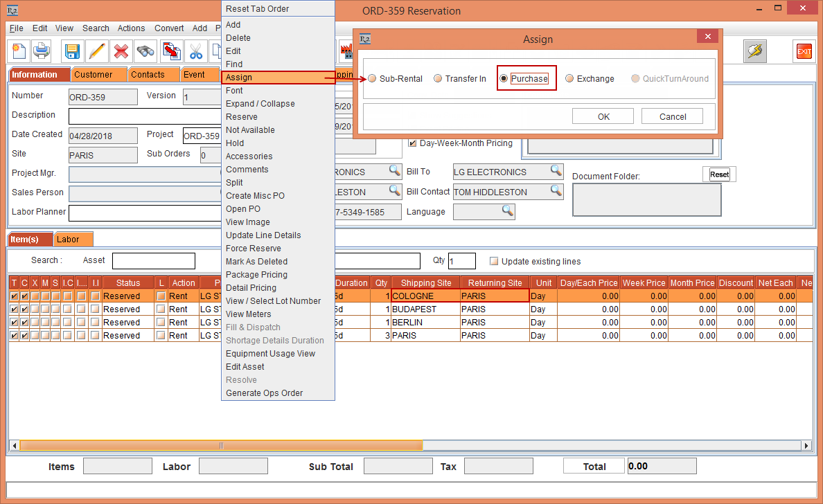Open the Bill To lookup magnifier
The height and width of the screenshot is (504, 823).
[x=556, y=170]
